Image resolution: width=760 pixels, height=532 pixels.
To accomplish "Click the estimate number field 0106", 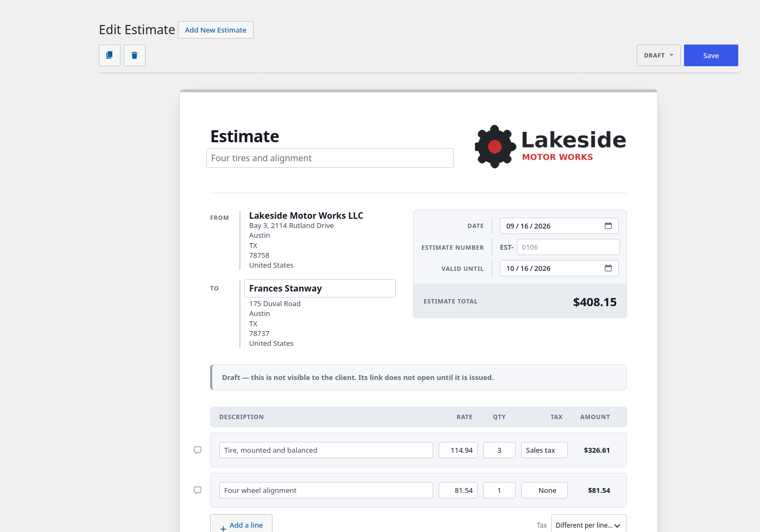I will point(568,247).
